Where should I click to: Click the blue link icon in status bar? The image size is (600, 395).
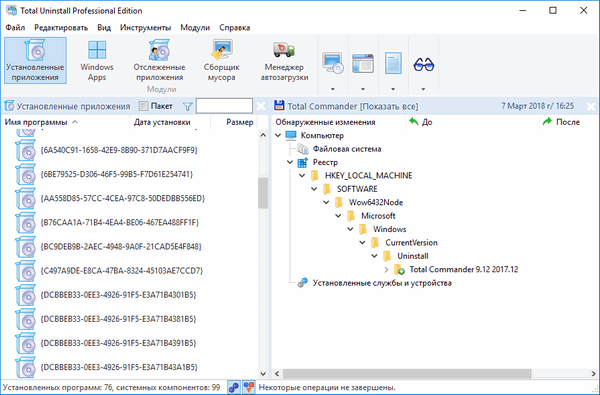233,388
